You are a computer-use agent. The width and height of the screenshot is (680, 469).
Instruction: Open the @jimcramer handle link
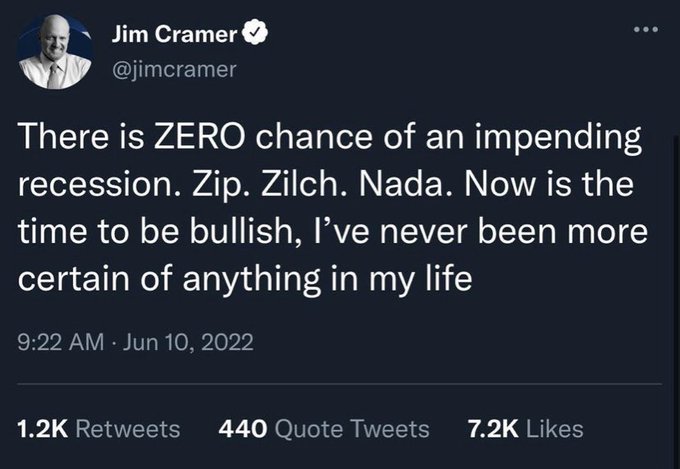[174, 69]
